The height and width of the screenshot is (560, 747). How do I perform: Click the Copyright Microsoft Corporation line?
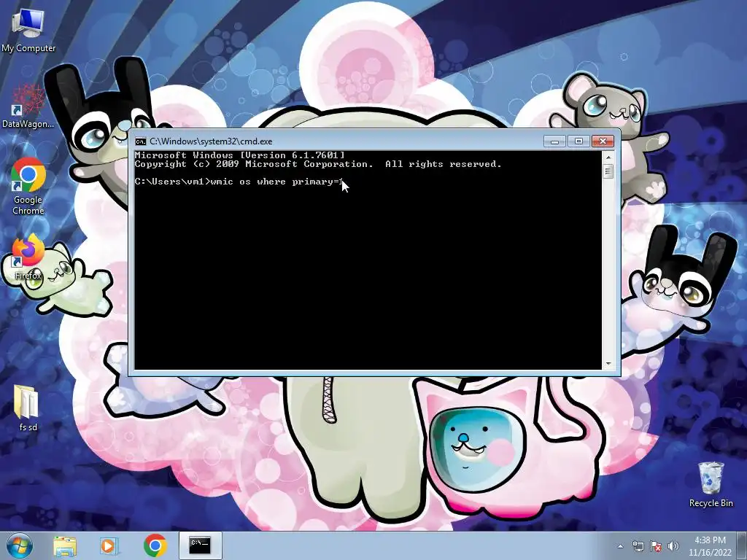318,164
